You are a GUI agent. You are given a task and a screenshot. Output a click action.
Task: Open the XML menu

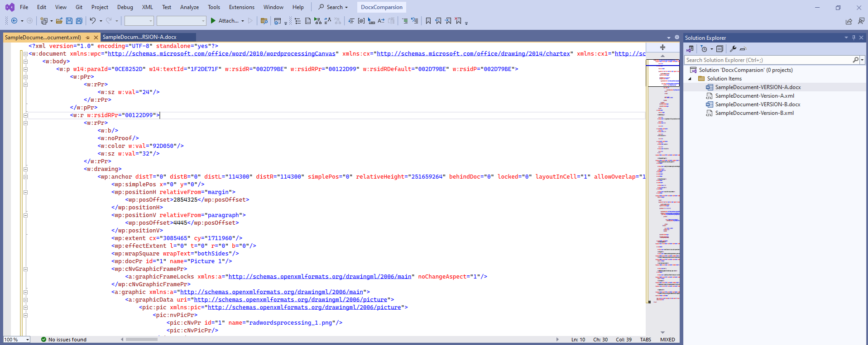147,7
